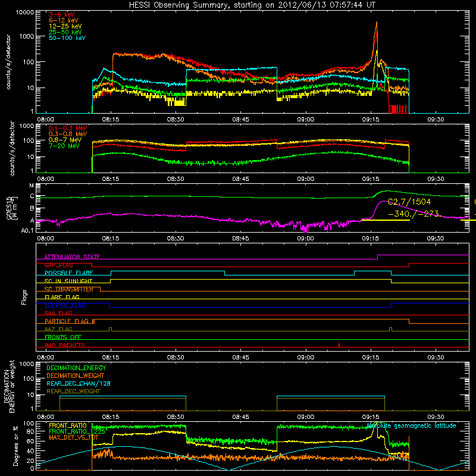Click the 'SC_TRANSMITTER' flag label
Image resolution: width=476 pixels, height=476 pixels.
tap(69, 289)
